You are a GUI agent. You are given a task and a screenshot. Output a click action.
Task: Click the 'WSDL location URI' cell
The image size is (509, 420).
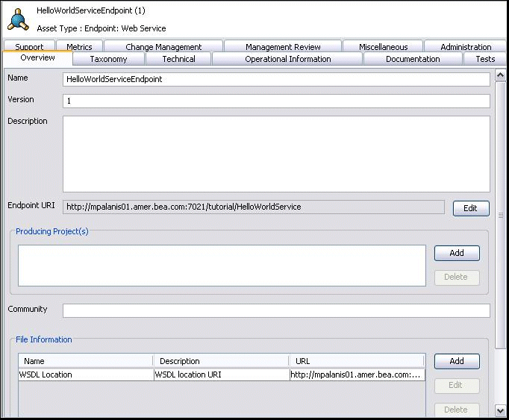(222, 374)
